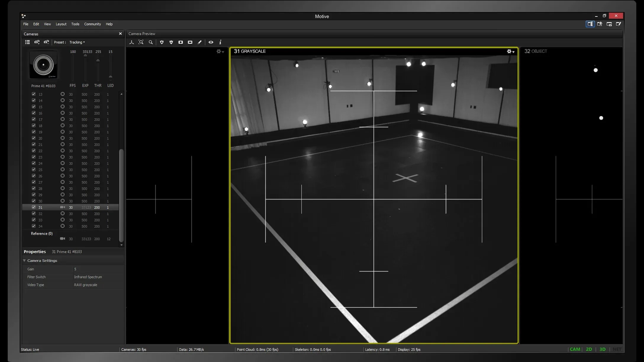Click the camera list view icon

click(x=28, y=42)
